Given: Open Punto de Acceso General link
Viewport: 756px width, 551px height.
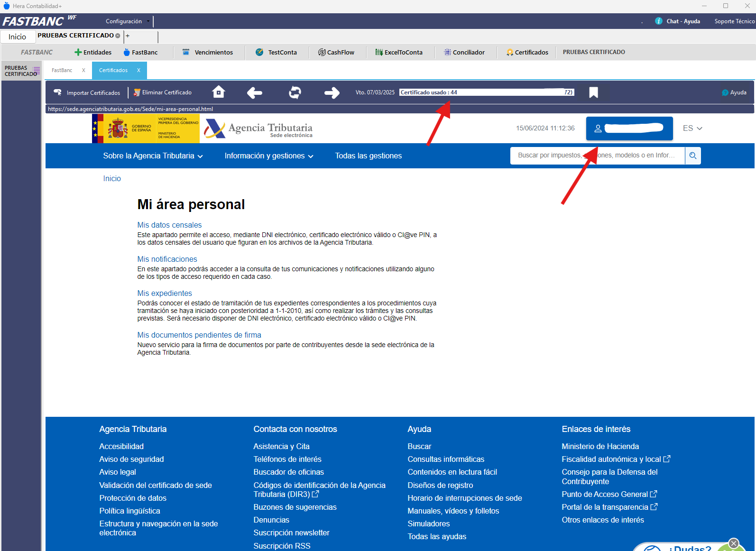Looking at the screenshot, I should click(609, 494).
